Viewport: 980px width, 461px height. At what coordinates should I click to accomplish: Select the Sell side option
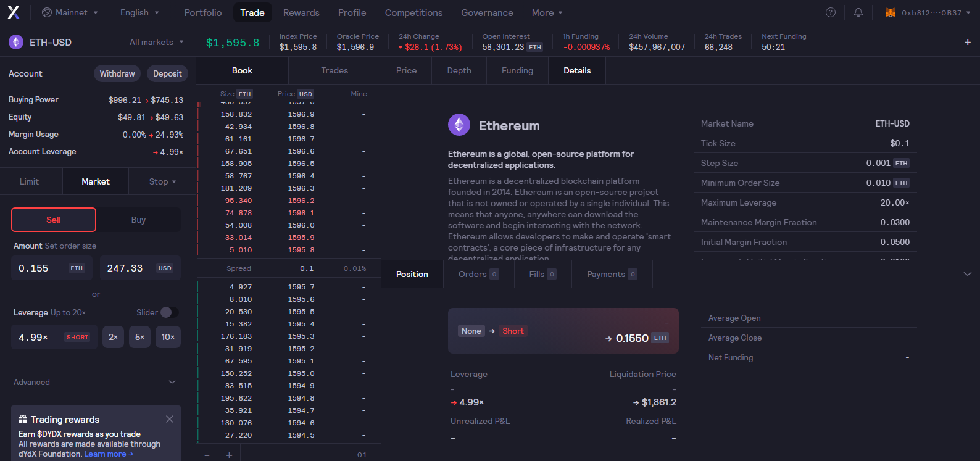[54, 220]
